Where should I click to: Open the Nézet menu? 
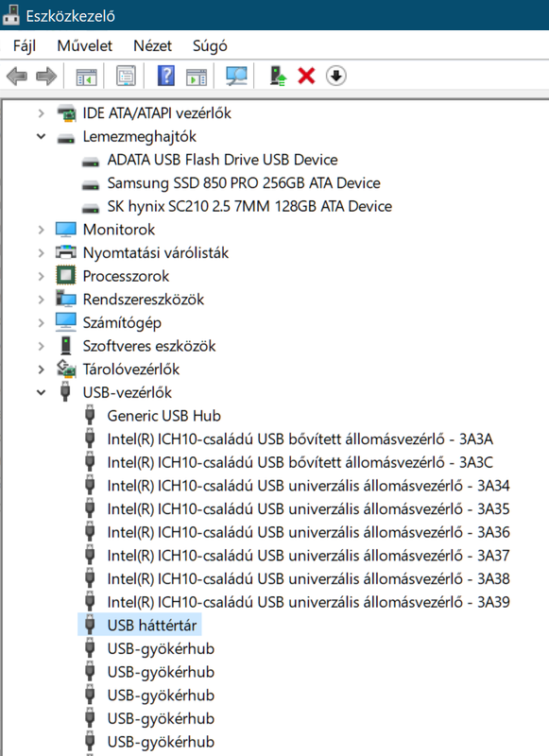pos(152,45)
